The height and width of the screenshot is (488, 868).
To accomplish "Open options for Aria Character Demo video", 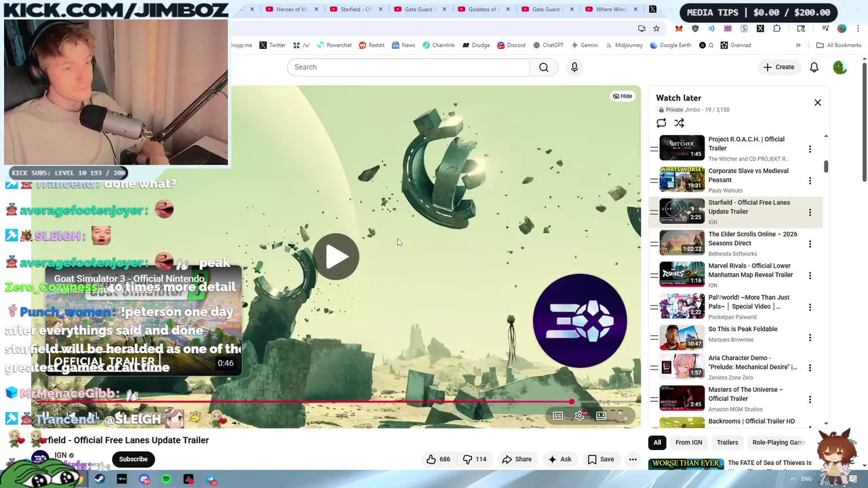I will [x=810, y=367].
